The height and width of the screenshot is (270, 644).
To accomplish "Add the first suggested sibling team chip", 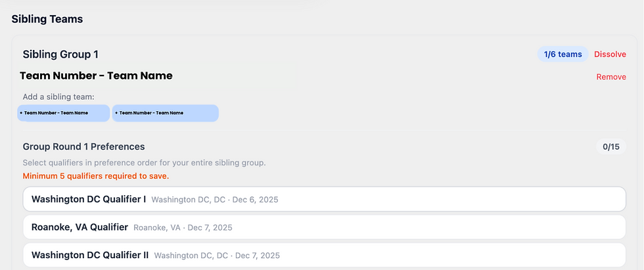I will 64,113.
